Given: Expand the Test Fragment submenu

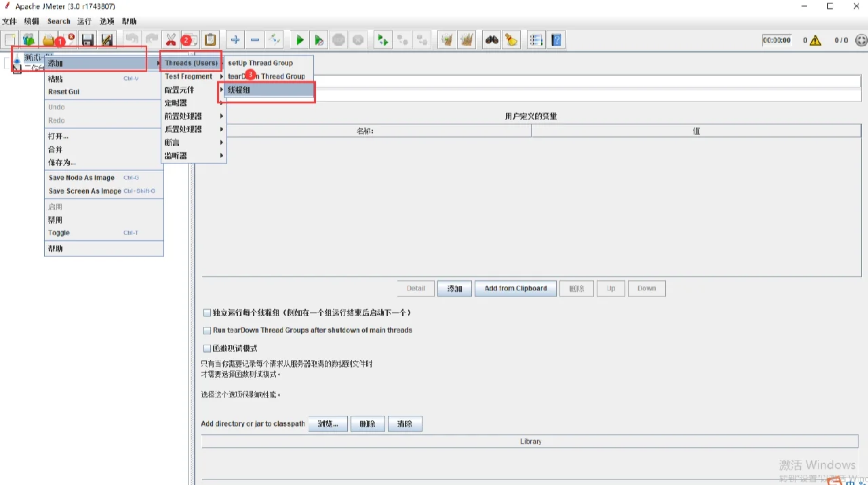Looking at the screenshot, I should pyautogui.click(x=190, y=76).
